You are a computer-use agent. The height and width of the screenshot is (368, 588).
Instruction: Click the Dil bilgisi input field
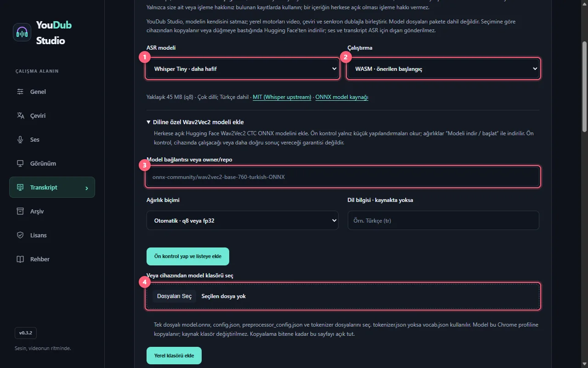coord(443,220)
